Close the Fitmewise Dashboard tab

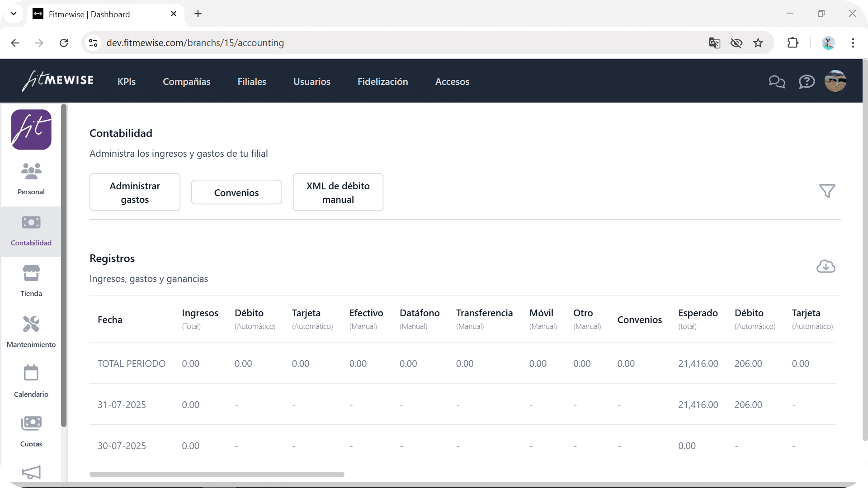coord(174,14)
